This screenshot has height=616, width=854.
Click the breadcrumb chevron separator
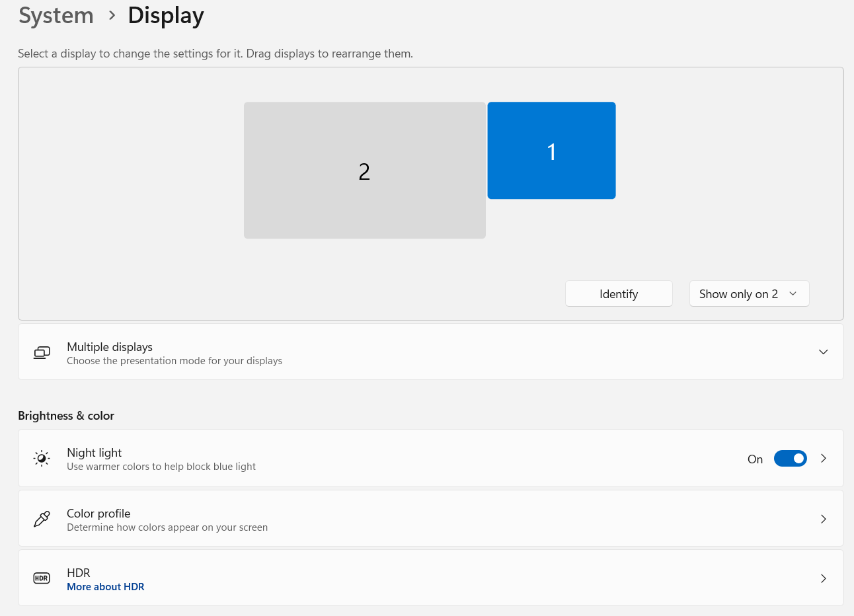coord(112,15)
